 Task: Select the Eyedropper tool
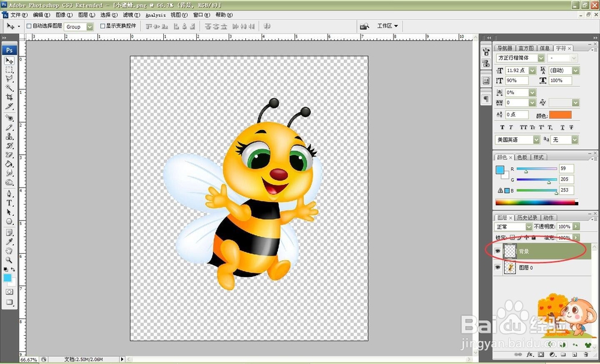click(9, 242)
